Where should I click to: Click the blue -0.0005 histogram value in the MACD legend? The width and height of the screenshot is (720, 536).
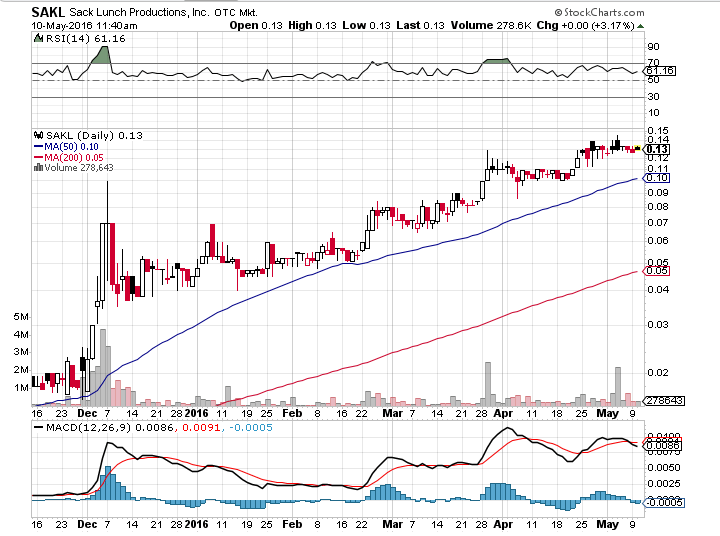tap(250, 428)
